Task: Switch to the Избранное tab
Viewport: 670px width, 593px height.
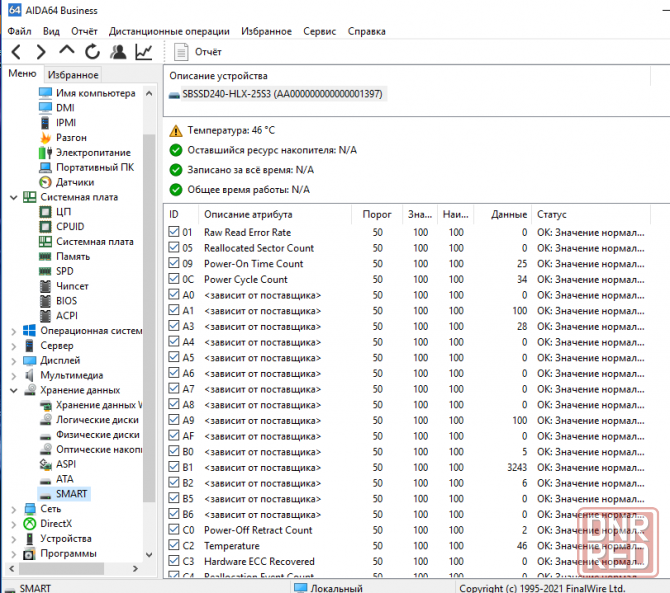Action: (73, 75)
